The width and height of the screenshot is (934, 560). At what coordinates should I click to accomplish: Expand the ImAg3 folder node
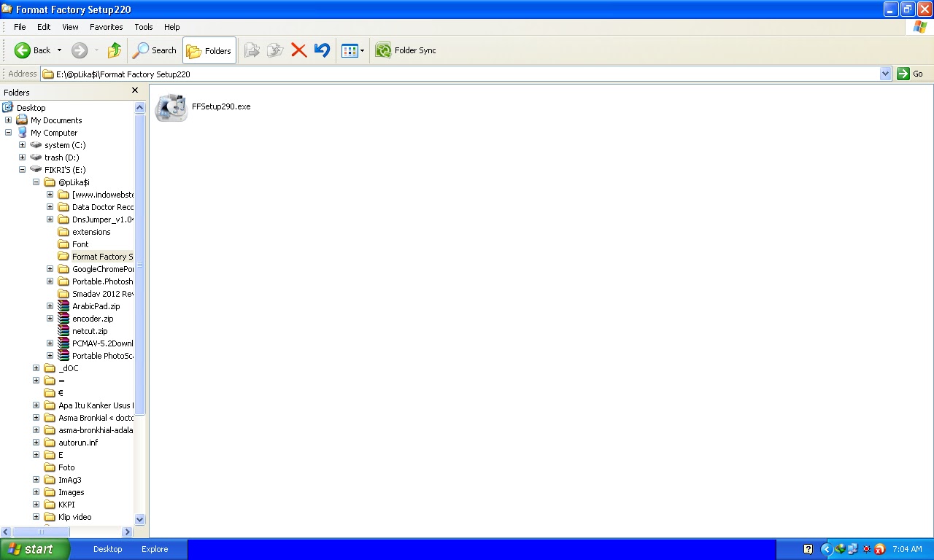tap(36, 480)
